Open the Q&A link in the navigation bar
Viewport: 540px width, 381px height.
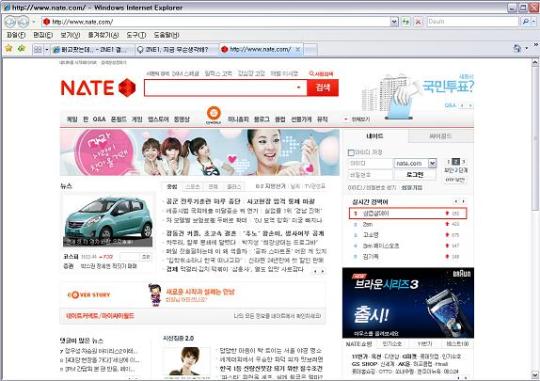pos(99,119)
